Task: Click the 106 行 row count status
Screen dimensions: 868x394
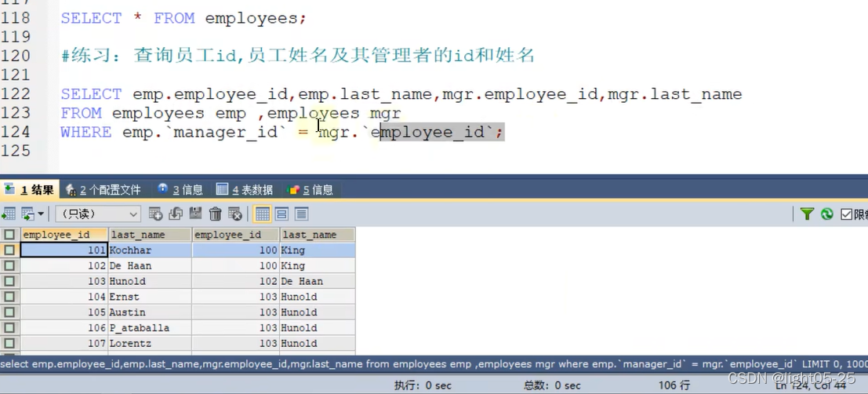Action: [x=674, y=385]
